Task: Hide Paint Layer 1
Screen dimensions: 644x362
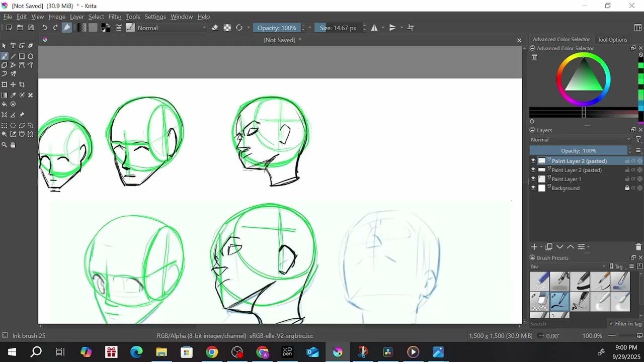Action: 533,179
